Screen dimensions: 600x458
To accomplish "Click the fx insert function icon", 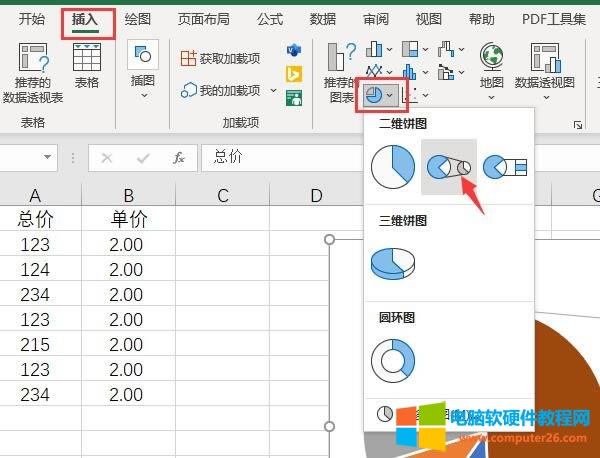I will point(178,158).
